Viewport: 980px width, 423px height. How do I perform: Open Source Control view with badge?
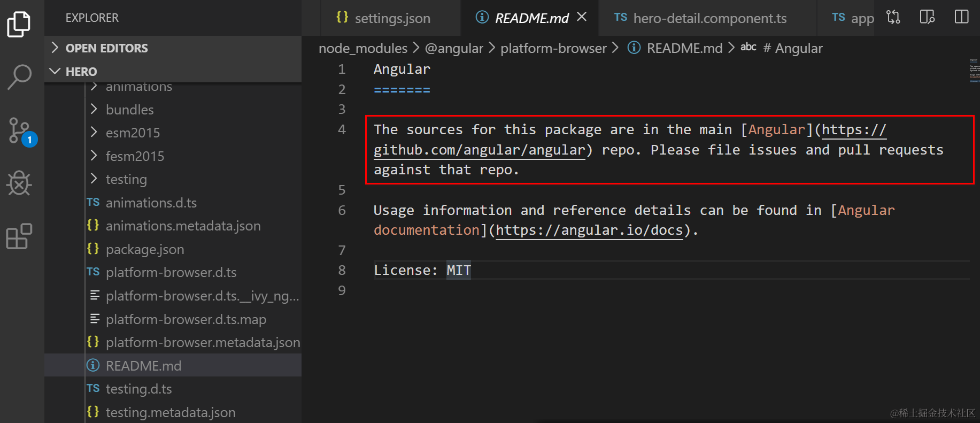click(x=21, y=132)
